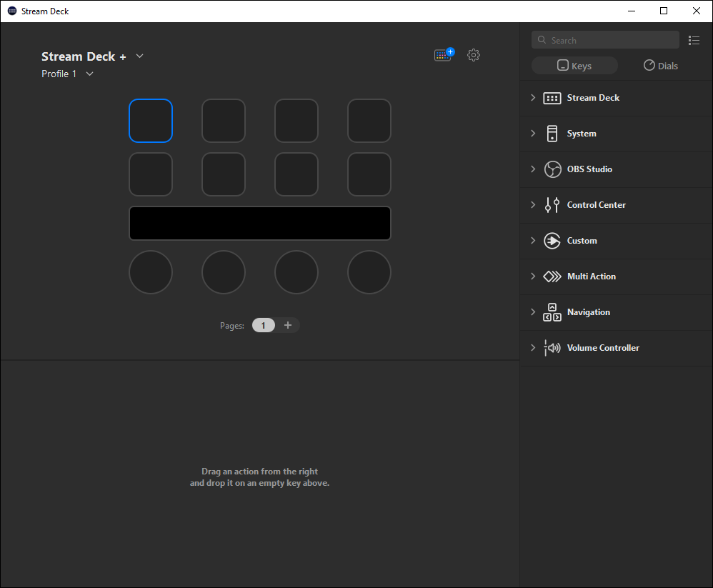Open preferences via the gear icon

tap(474, 55)
